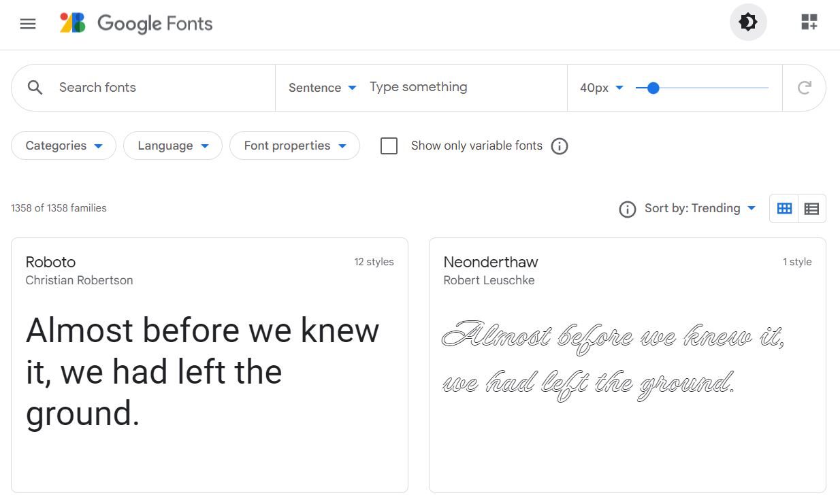Open the Language filter menu
This screenshot has height=504, width=840.
pos(173,146)
